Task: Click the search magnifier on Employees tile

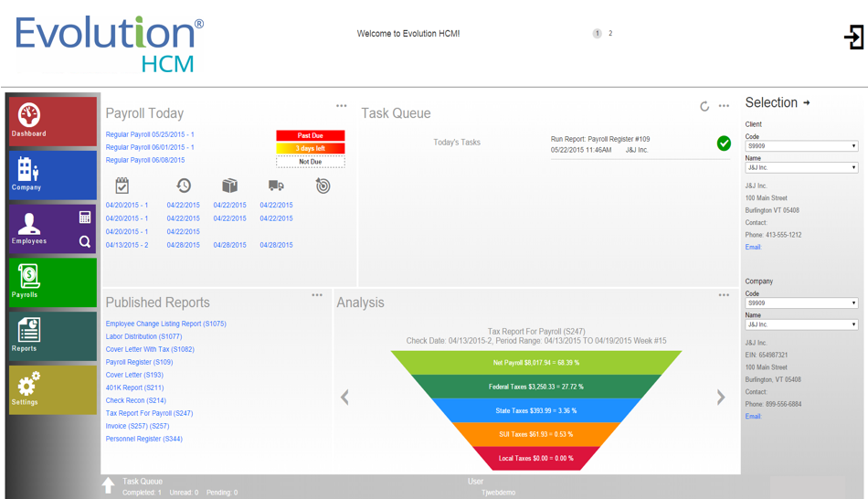Action: point(85,241)
